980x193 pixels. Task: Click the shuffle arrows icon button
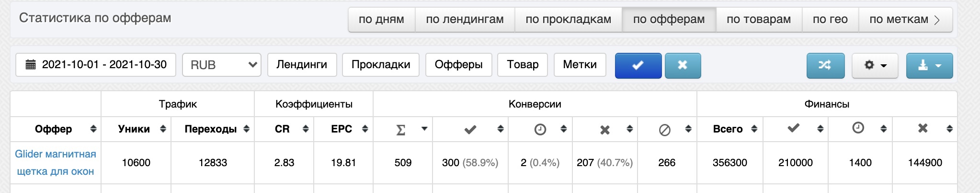pyautogui.click(x=825, y=65)
